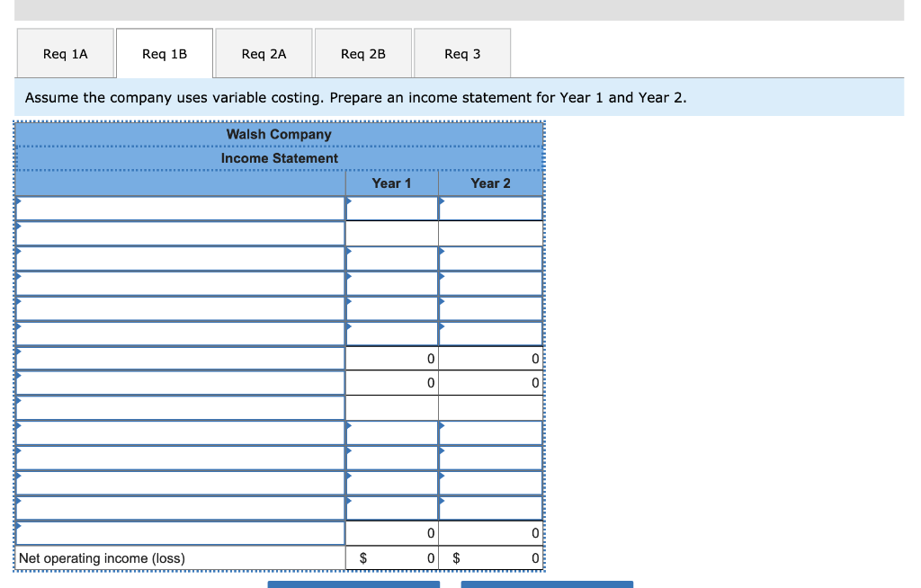The width and height of the screenshot is (921, 588).
Task: Click the currently active Req 1B tab
Action: click(x=164, y=53)
